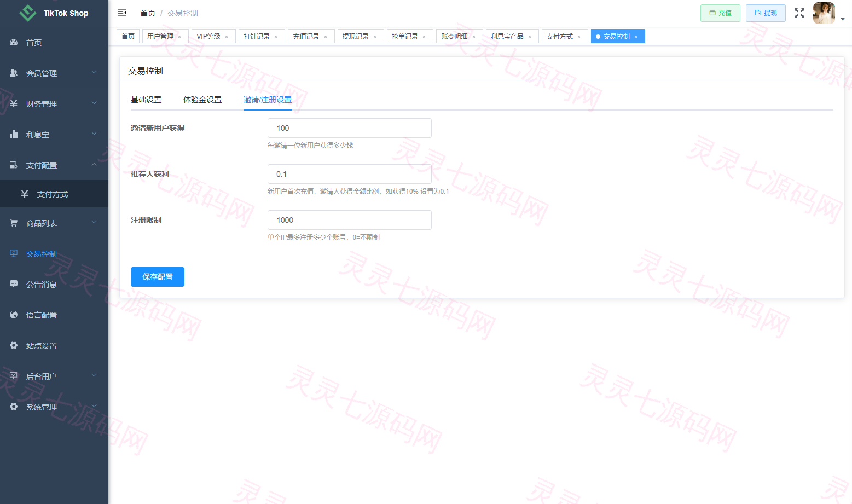Screen dimensions: 852x504
Task: Click the 充值 recharge button
Action: pyautogui.click(x=720, y=13)
